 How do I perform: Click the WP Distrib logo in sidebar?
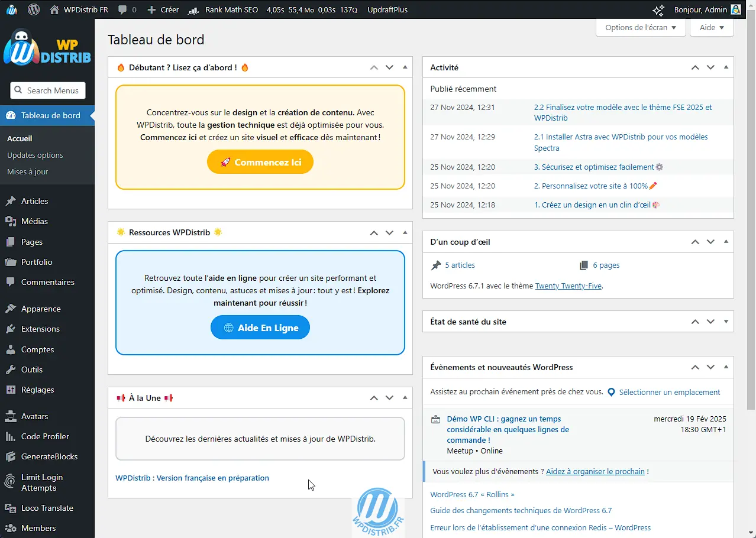47,47
